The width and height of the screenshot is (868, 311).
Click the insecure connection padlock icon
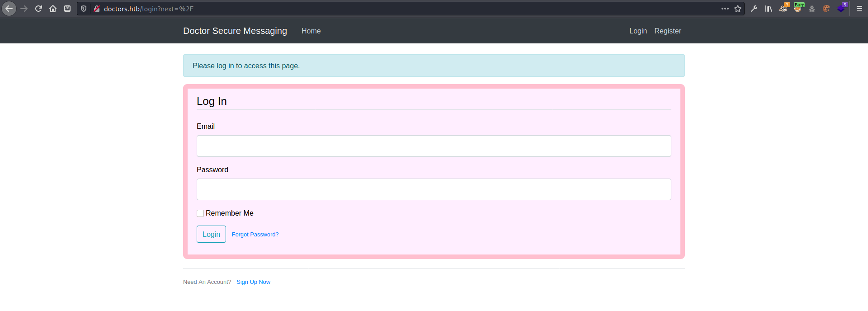(x=96, y=9)
